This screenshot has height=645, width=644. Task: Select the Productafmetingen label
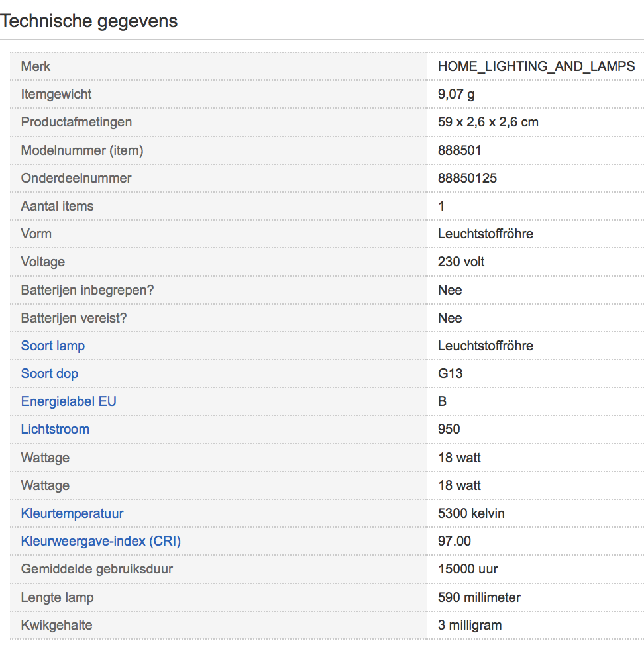[x=76, y=122]
